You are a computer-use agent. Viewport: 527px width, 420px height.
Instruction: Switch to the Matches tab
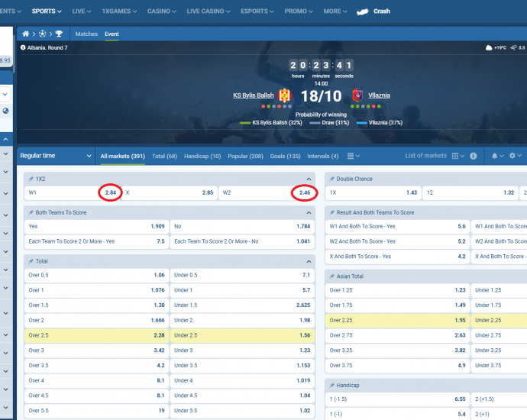click(86, 34)
